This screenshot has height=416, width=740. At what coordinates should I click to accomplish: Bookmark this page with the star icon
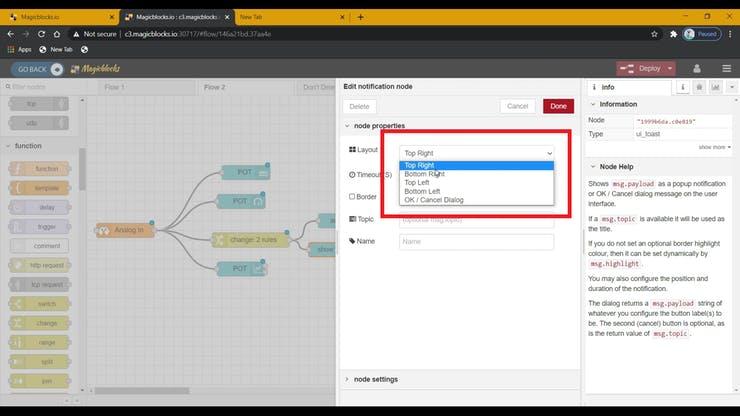[654, 33]
